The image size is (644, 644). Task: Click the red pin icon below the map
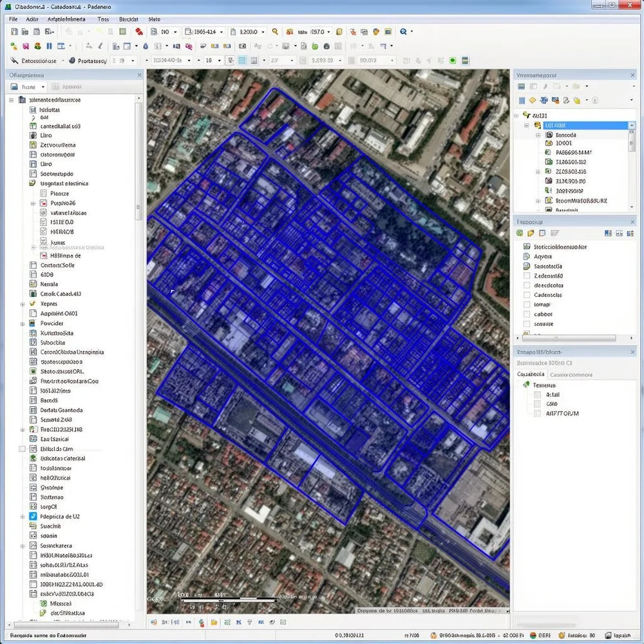point(201,623)
